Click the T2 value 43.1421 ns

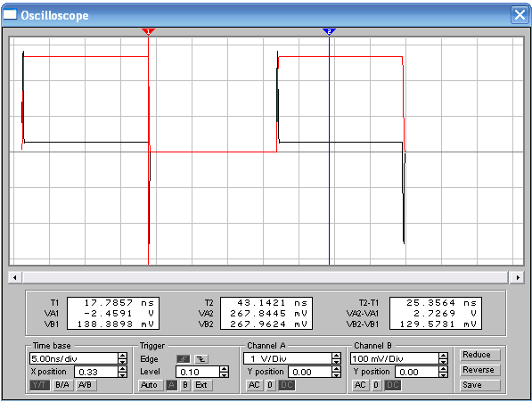pos(273,302)
